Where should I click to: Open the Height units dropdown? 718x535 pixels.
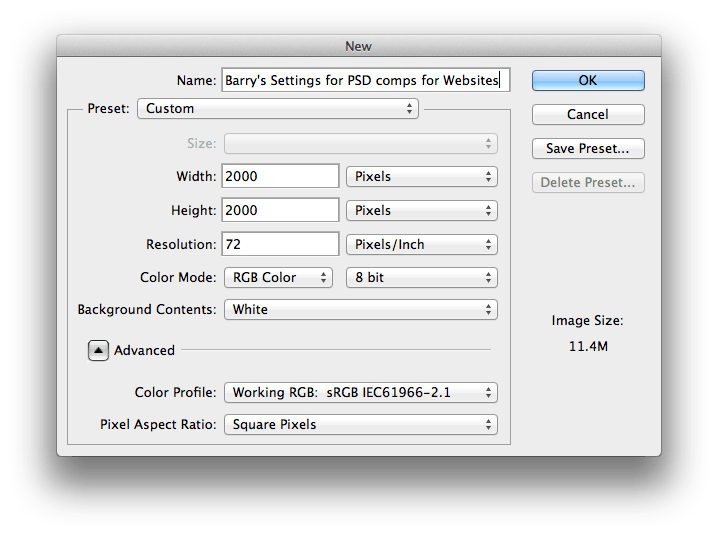(x=422, y=210)
